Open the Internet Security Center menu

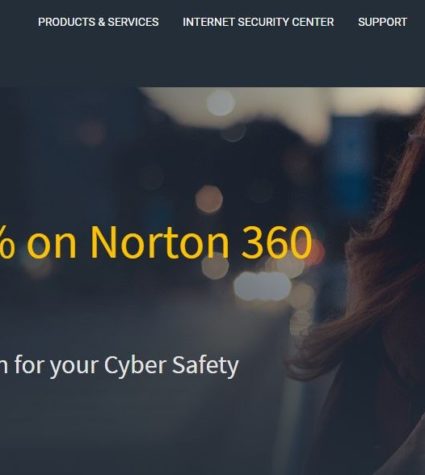258,22
